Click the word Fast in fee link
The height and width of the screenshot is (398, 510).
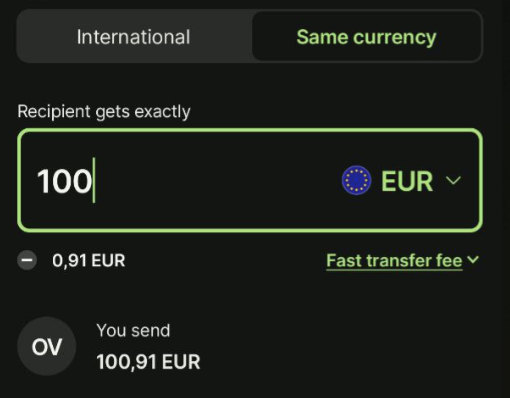(x=345, y=260)
